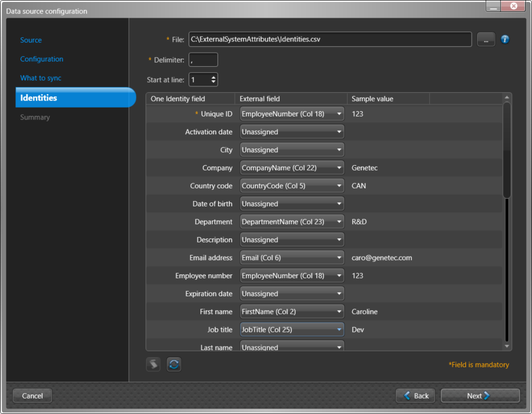Open the What to sync step
Viewport: 532px width, 414px height.
(x=40, y=78)
